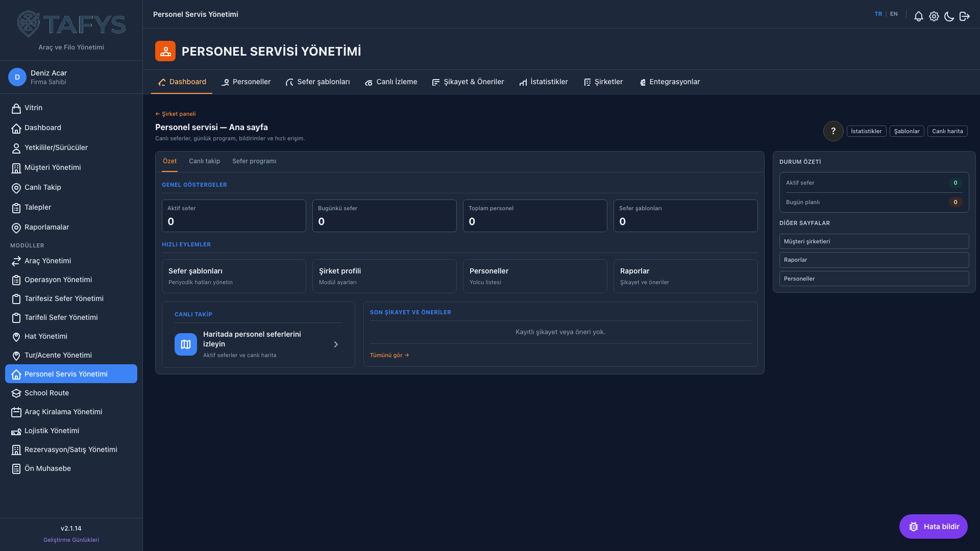This screenshot has height=551, width=980.
Task: Click the Canlı harita button
Action: (x=947, y=131)
